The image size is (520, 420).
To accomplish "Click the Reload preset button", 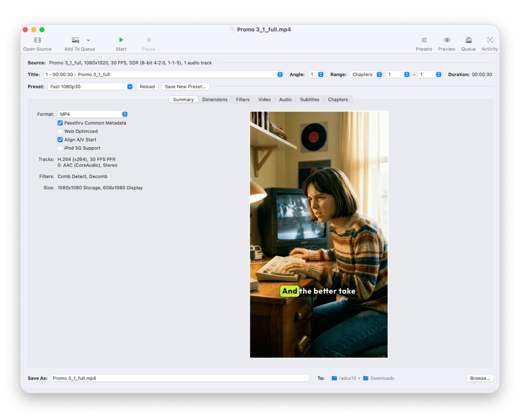I will click(x=147, y=87).
